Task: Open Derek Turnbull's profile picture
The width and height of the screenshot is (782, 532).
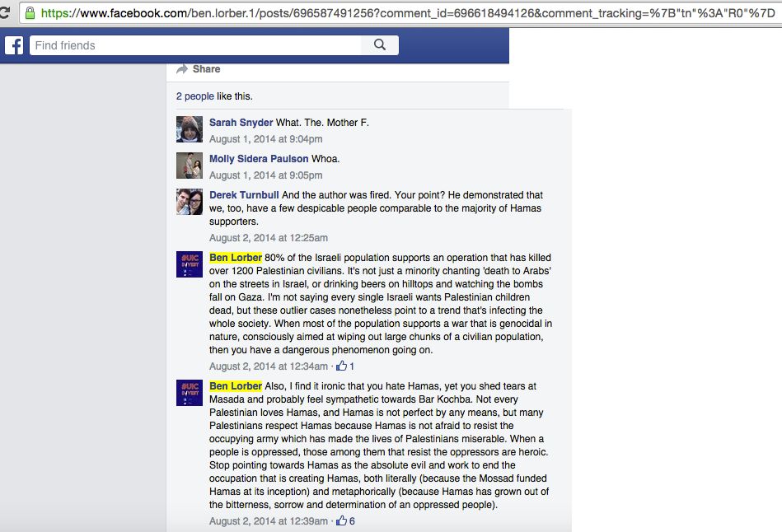Action: point(190,202)
